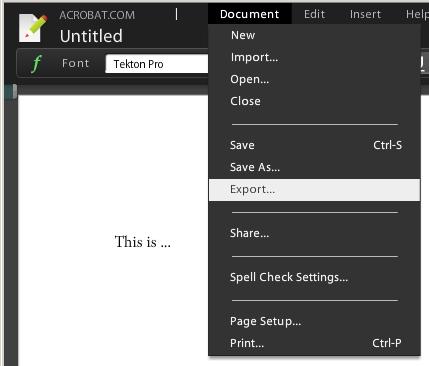
Task: Open the Insert menu
Action: (x=365, y=14)
